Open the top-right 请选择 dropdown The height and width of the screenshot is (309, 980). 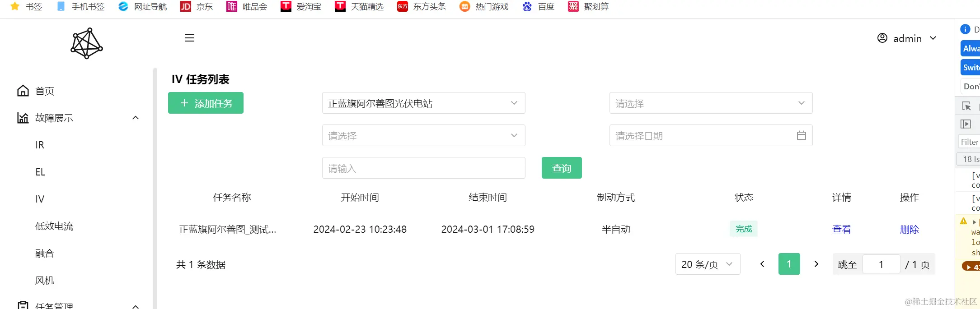[x=711, y=103]
